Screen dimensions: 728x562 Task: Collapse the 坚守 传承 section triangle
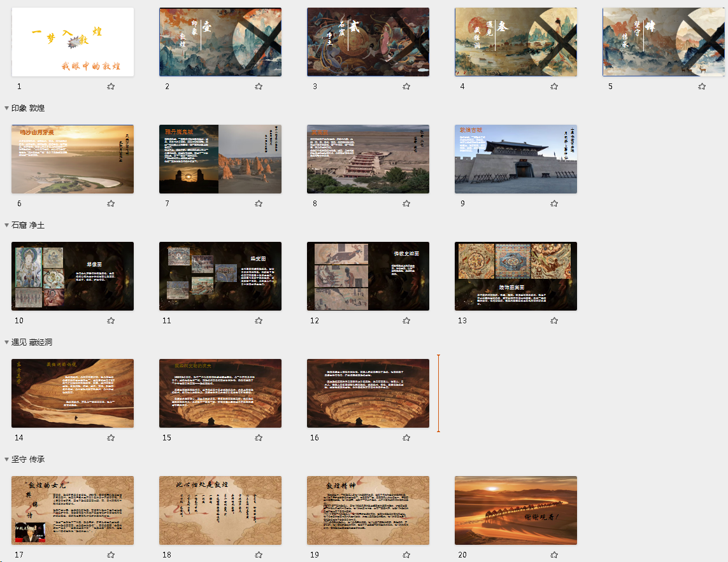point(6,459)
